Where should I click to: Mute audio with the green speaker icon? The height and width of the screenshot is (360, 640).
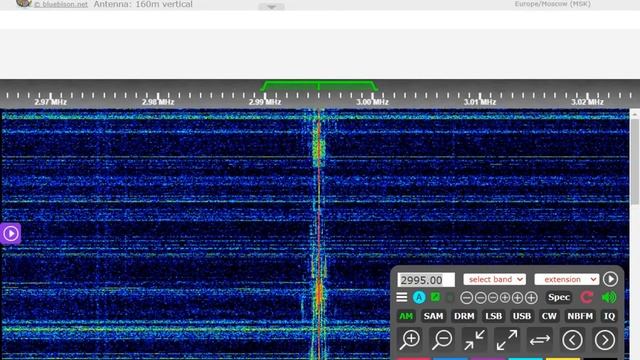coord(609,298)
